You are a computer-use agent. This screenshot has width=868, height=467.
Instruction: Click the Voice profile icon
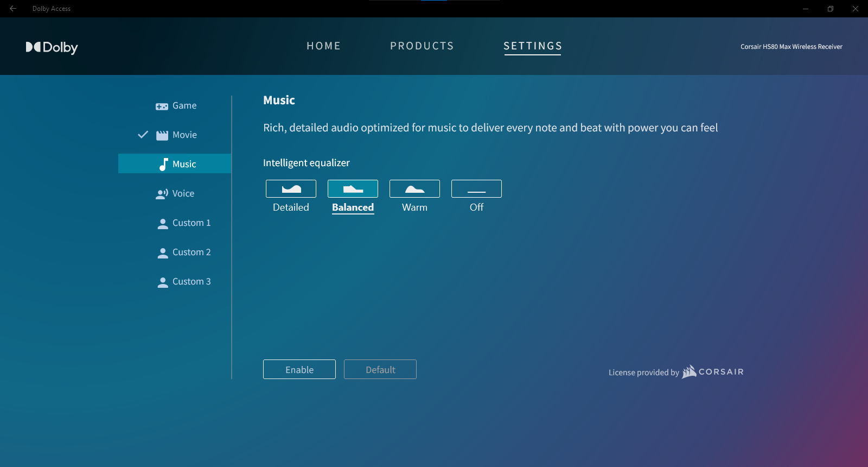162,194
